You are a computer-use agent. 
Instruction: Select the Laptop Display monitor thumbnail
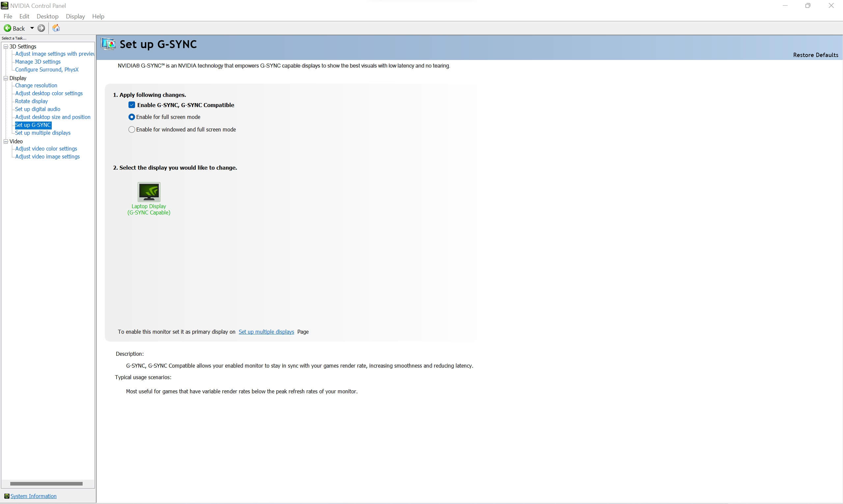(149, 192)
